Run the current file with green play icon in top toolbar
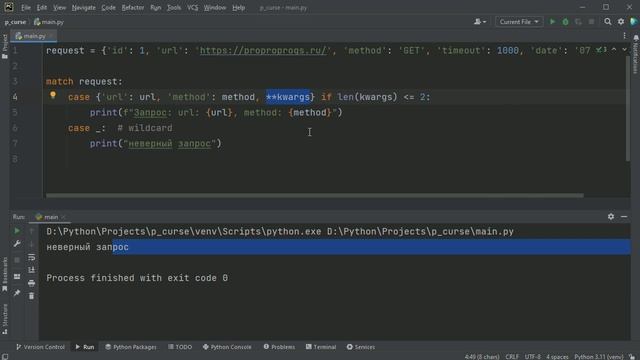This screenshot has height=360, width=640. (x=552, y=22)
